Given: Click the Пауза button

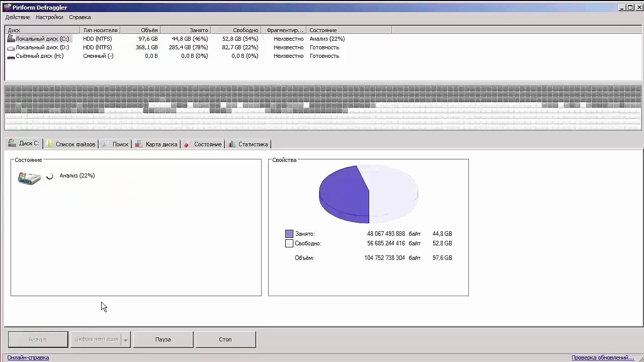Looking at the screenshot, I should (163, 339).
